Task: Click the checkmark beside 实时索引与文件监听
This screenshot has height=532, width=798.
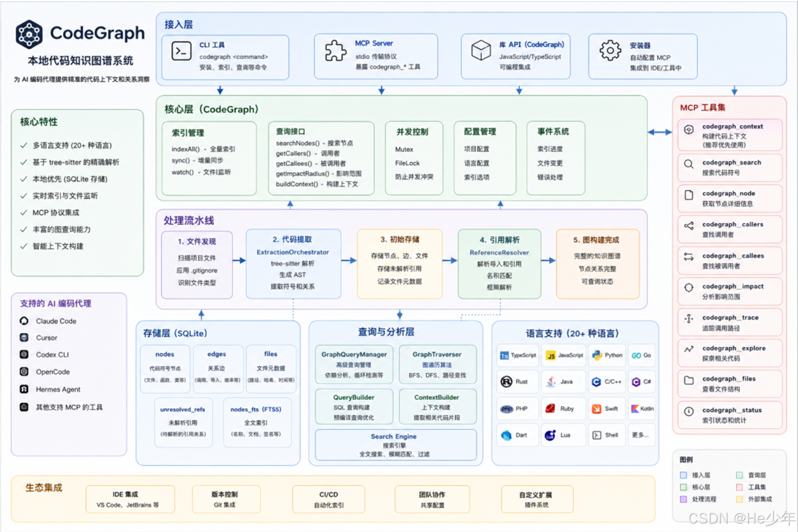Action: [23, 196]
